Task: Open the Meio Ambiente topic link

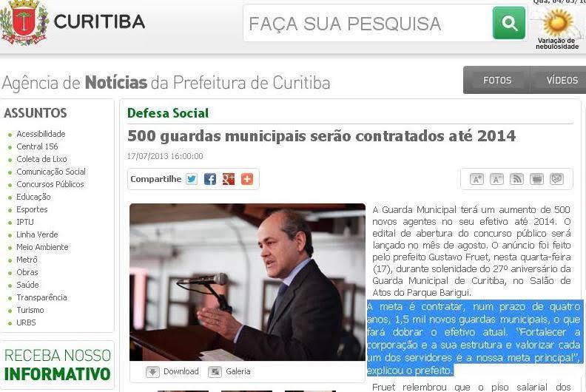Action: point(42,247)
